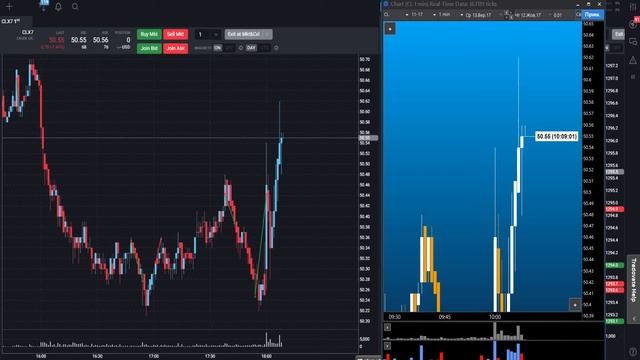640x360 pixels.
Task: Click the help question-mark icon bottom right
Action: point(633,352)
